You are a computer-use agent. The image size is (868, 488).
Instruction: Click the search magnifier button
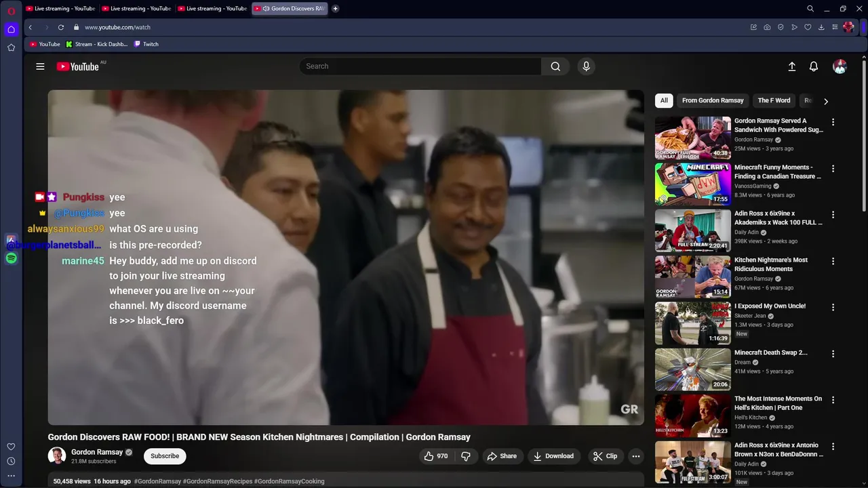[x=555, y=66]
